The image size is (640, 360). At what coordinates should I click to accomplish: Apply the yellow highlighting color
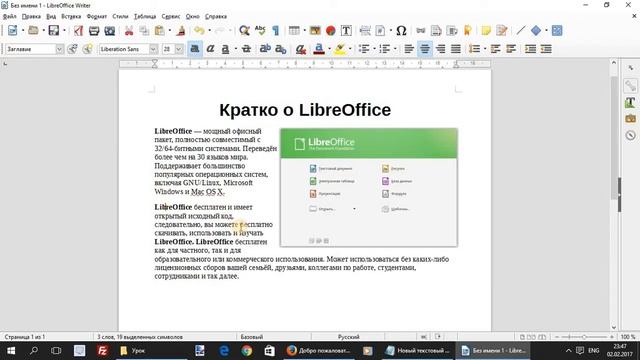[x=340, y=49]
